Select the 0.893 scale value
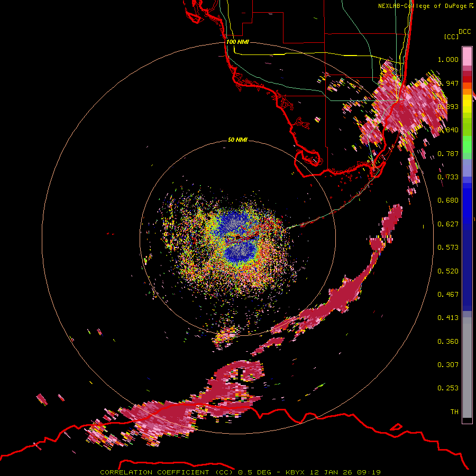Image resolution: width=476 pixels, height=476 pixels. coord(448,106)
